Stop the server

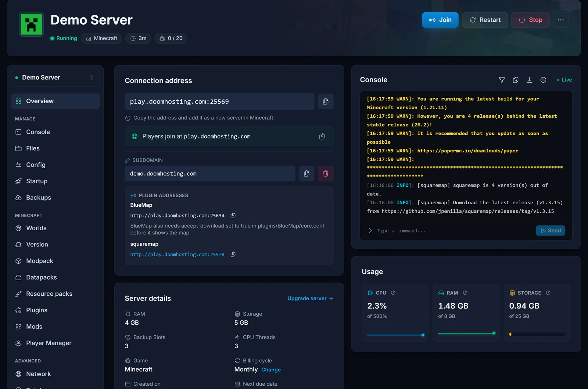pos(530,20)
